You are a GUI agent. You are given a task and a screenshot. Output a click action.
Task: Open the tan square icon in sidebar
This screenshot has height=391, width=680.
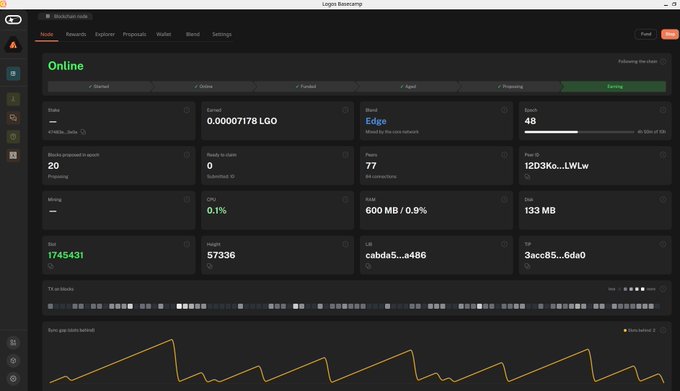(x=13, y=156)
